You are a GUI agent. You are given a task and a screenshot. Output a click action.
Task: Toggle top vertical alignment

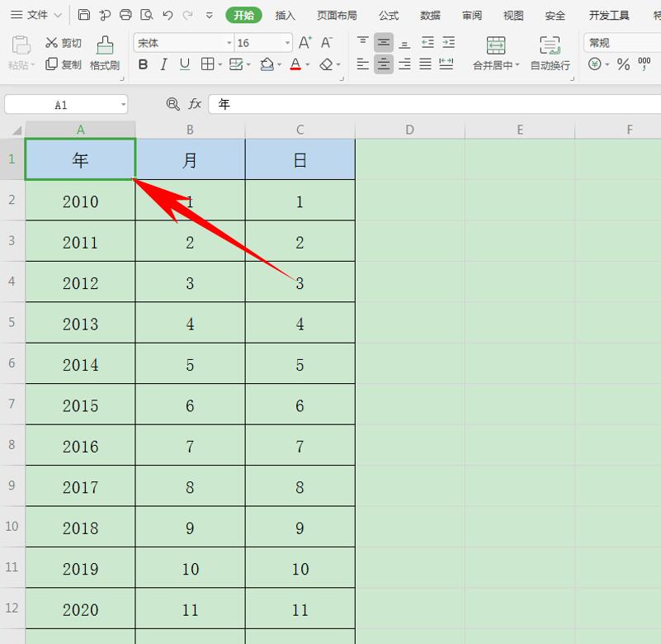(x=362, y=42)
